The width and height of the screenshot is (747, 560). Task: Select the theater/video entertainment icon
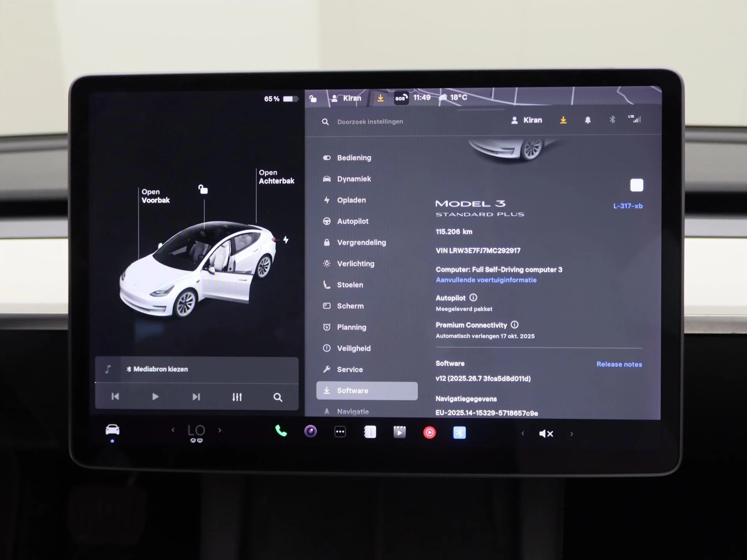click(x=400, y=432)
